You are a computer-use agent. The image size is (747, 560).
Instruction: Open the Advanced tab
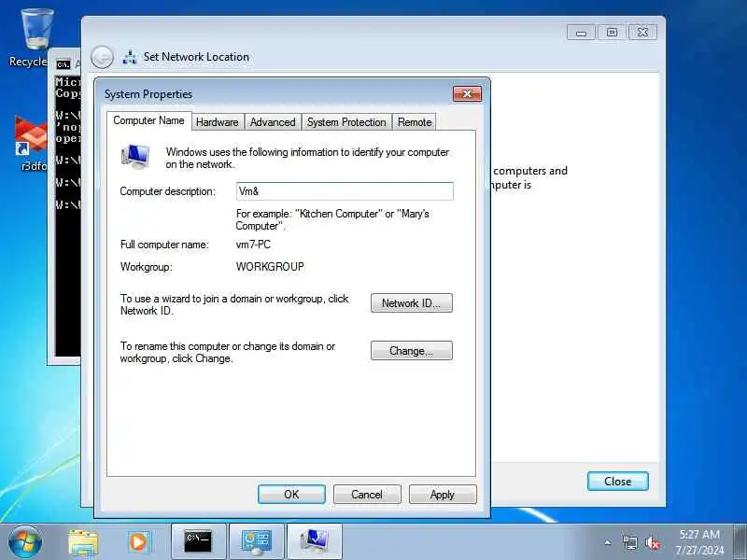point(273,122)
